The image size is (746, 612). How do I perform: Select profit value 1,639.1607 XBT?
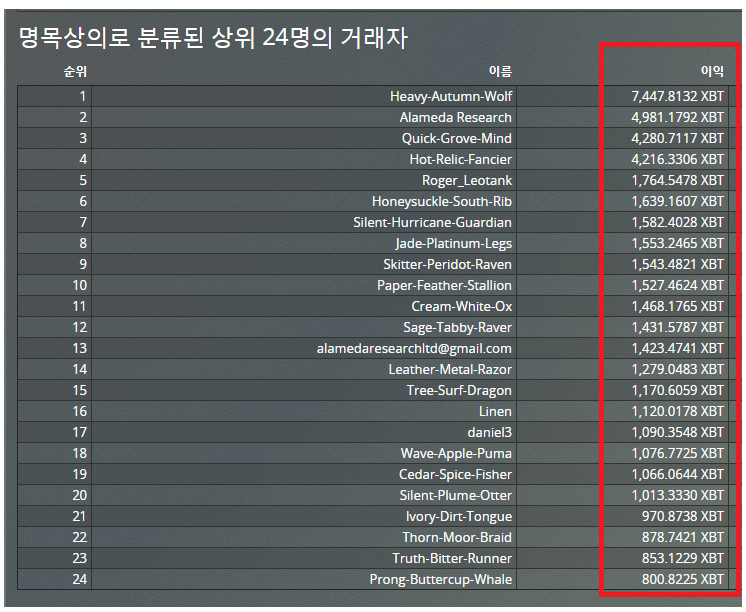[677, 201]
